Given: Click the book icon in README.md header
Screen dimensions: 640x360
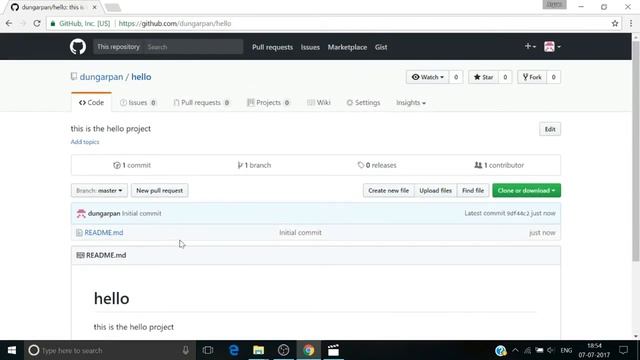Looking at the screenshot, I should pyautogui.click(x=80, y=256).
